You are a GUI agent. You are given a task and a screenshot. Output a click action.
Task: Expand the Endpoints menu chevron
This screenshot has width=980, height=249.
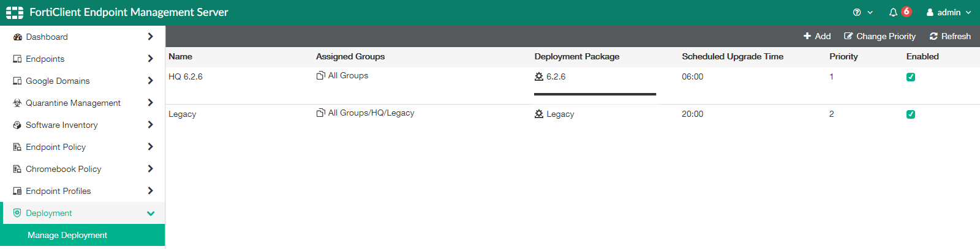pos(150,59)
